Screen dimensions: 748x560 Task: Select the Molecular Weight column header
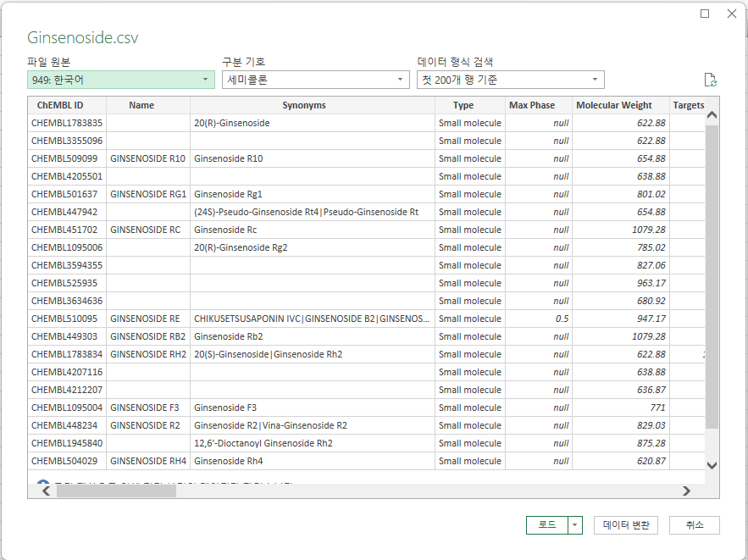coord(621,105)
